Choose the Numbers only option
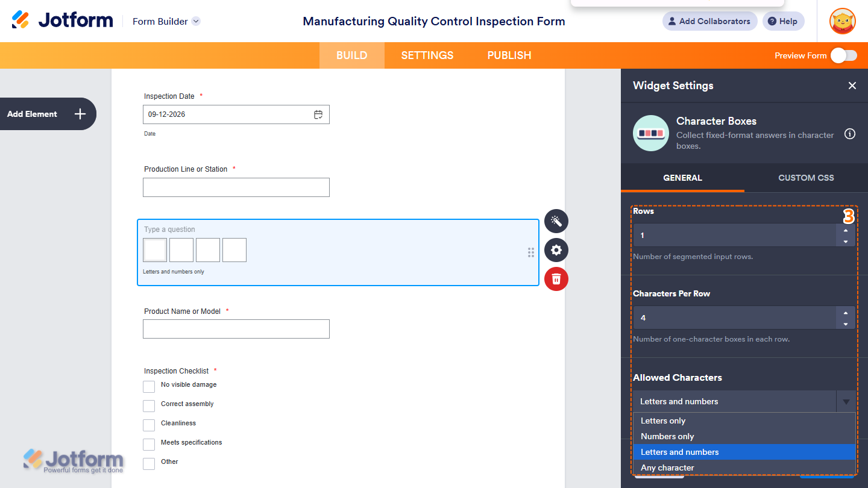The image size is (868, 488). click(744, 436)
